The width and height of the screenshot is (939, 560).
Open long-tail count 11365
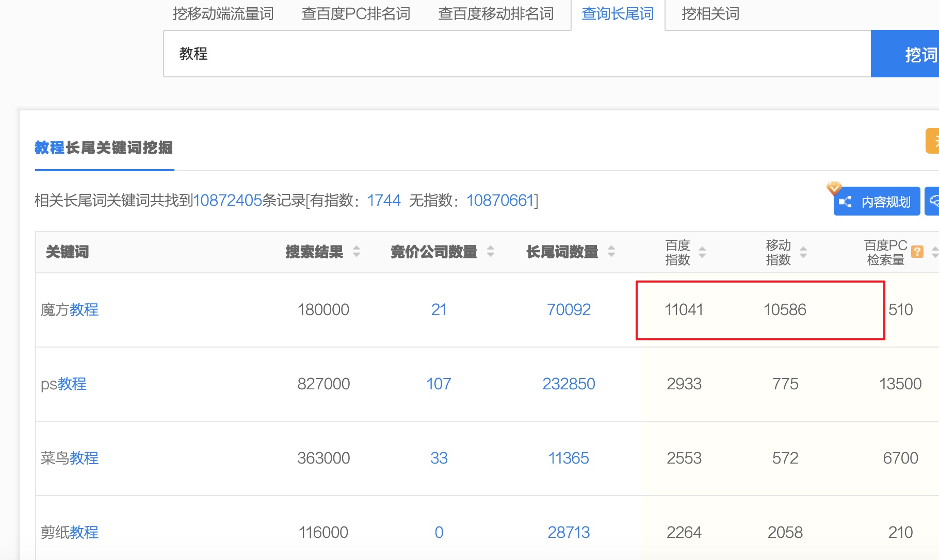569,458
